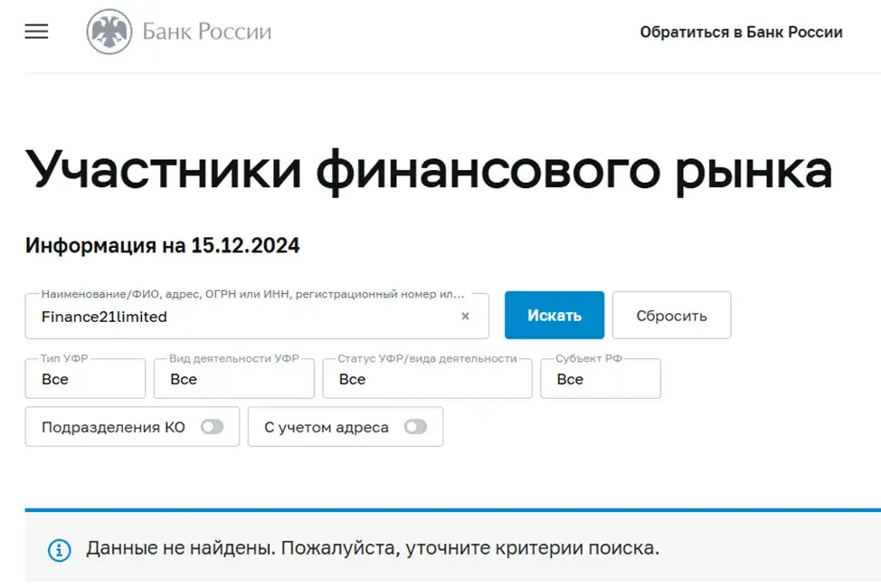Click the Информация на 15.12.2024 text
This screenshot has width=881, height=588.
point(163,245)
